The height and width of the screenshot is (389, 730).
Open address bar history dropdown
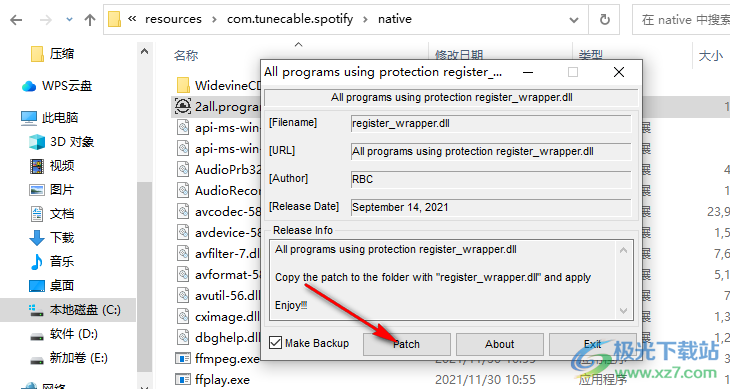(574, 20)
